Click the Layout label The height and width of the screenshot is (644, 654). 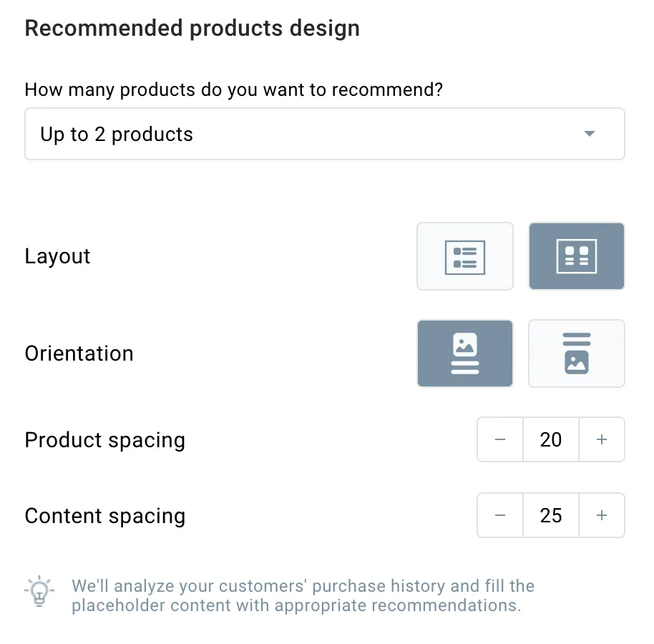pos(57,256)
